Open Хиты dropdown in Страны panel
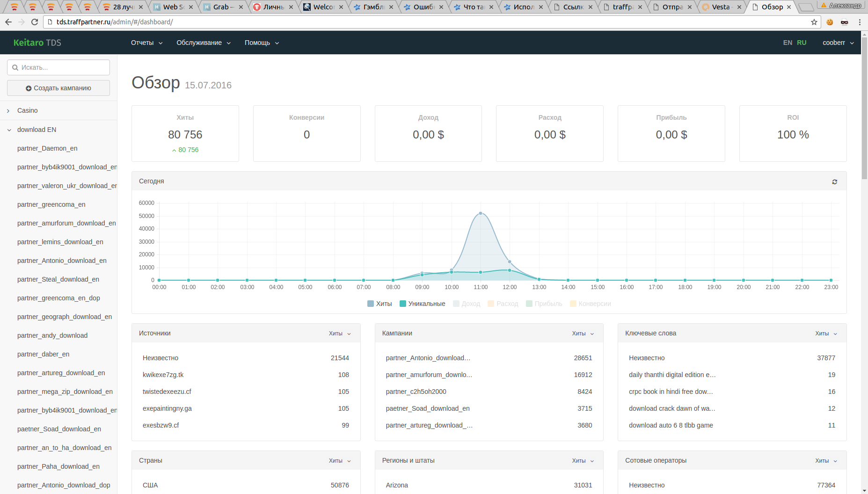This screenshot has width=868, height=494. click(x=340, y=461)
